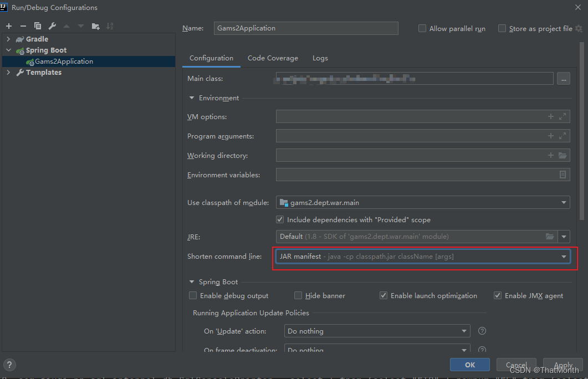Close the Run/Debug Configurations dialog
Viewport: 588px width, 379px height.
(578, 7)
